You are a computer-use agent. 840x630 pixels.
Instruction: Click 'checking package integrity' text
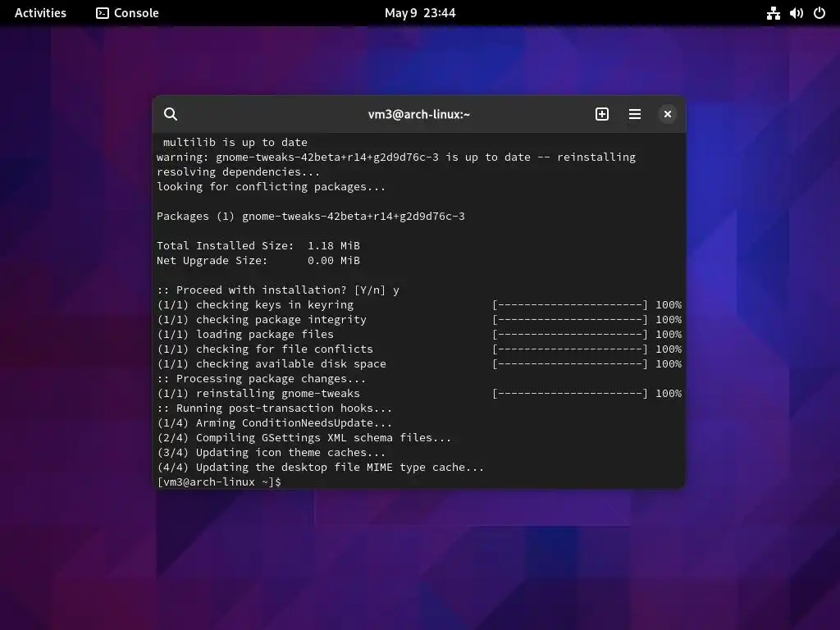pos(281,319)
